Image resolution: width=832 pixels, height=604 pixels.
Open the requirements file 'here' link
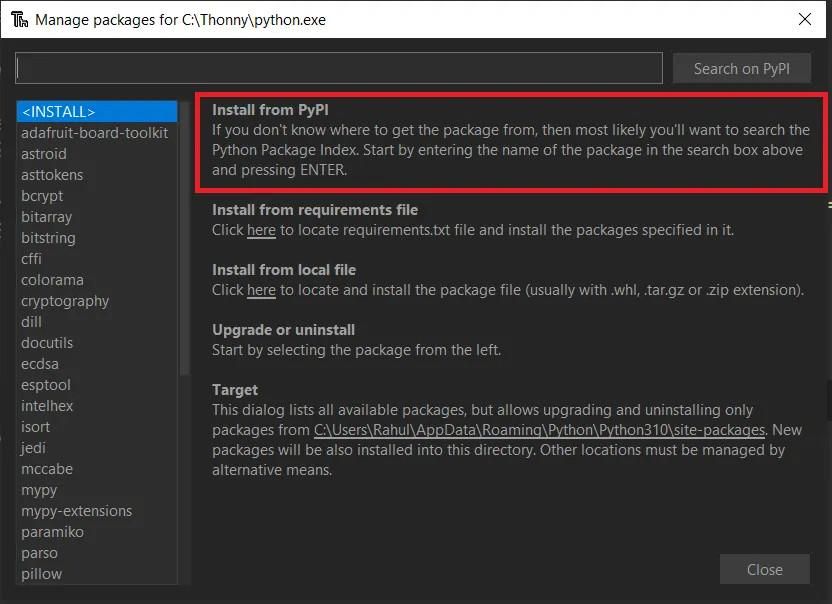point(261,230)
